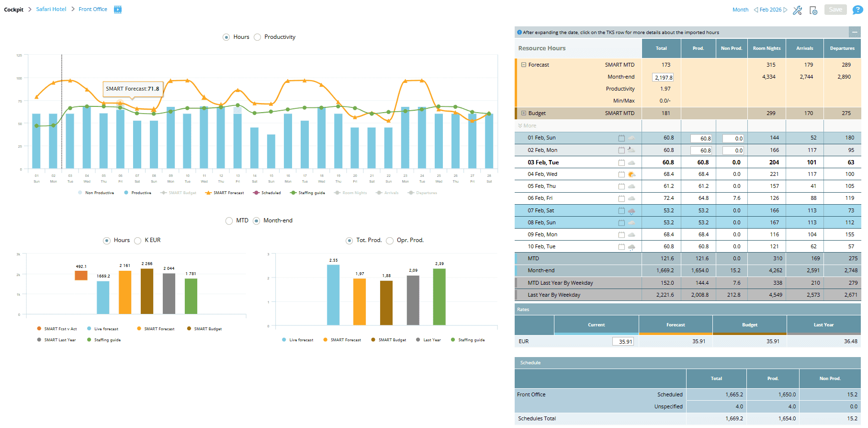868x428 pixels.
Task: Switch to the K EUR radio option
Action: [138, 241]
